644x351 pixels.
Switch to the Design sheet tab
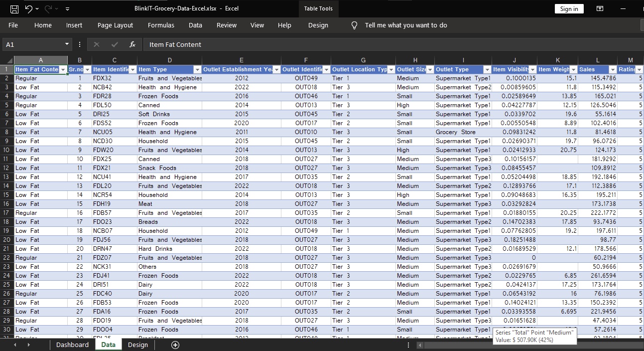pos(138,345)
